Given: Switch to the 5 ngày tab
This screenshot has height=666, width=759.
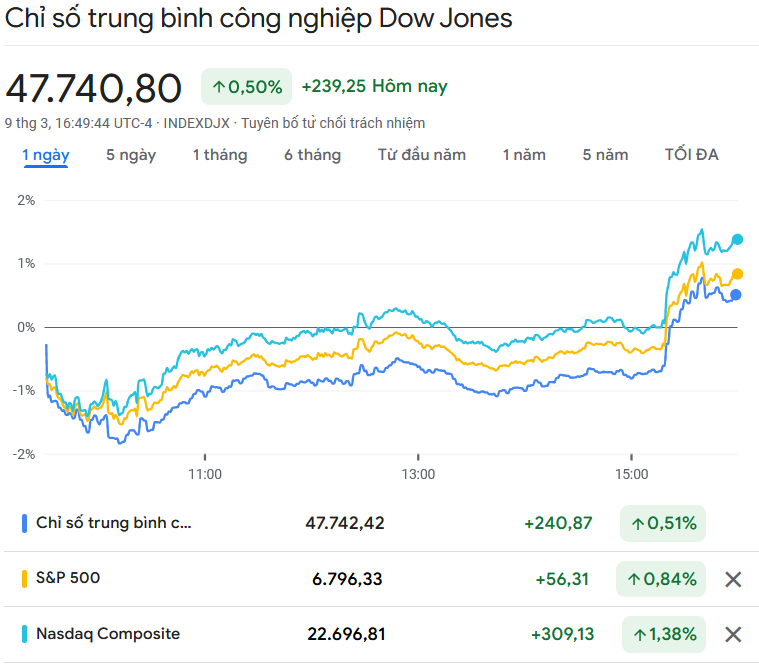Looking at the screenshot, I should coord(131,155).
